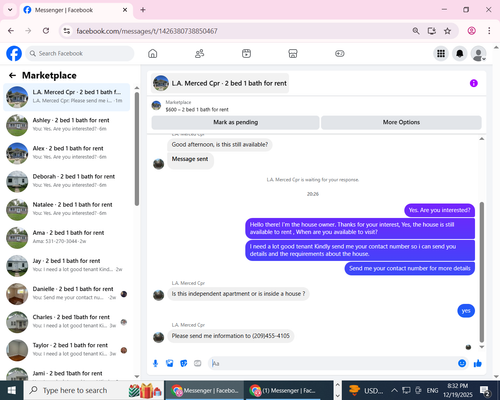500x400 pixels.
Task: Show hidden system tray icons chevron
Action: pos(394,390)
